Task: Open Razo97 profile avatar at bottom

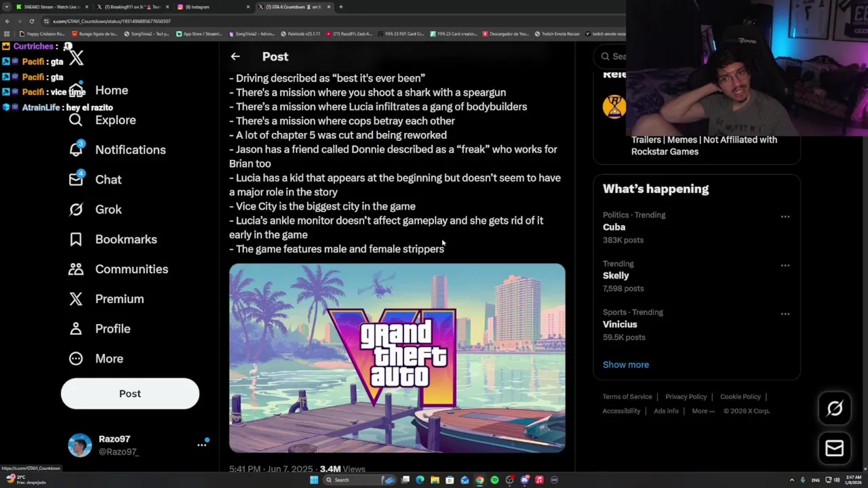Action: [80, 445]
